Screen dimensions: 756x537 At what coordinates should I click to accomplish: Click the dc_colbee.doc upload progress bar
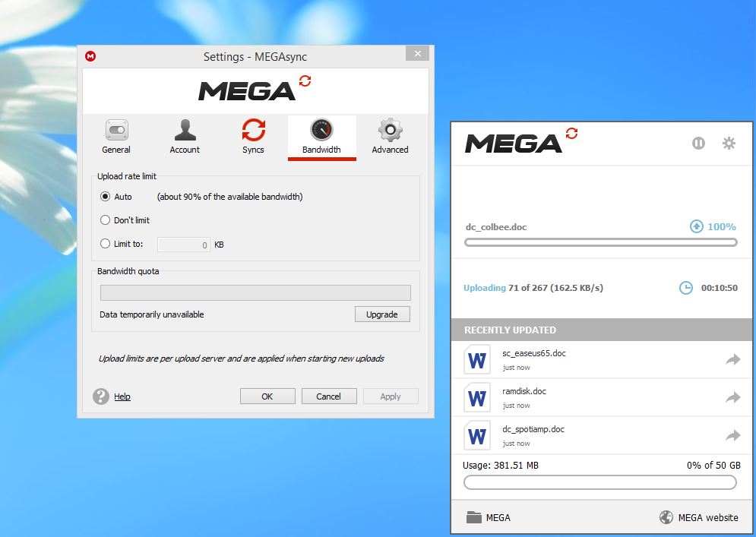601,242
